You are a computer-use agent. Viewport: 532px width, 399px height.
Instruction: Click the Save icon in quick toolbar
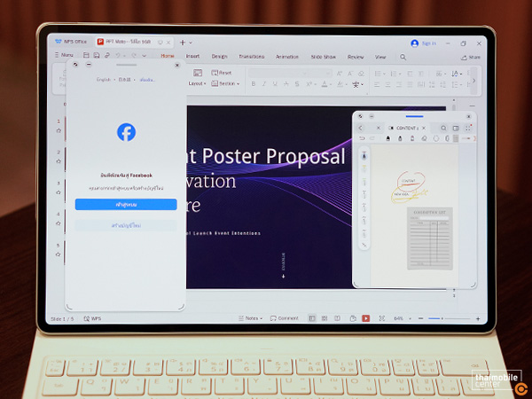pos(86,55)
